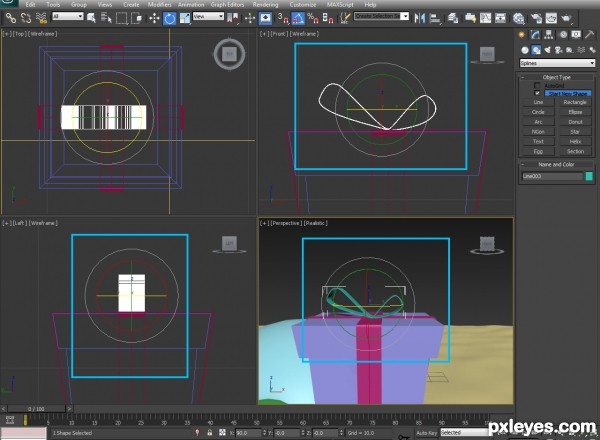Screen dimensions: 600x440
Task: Select the Link tool in the main toolbar
Action: (11, 18)
